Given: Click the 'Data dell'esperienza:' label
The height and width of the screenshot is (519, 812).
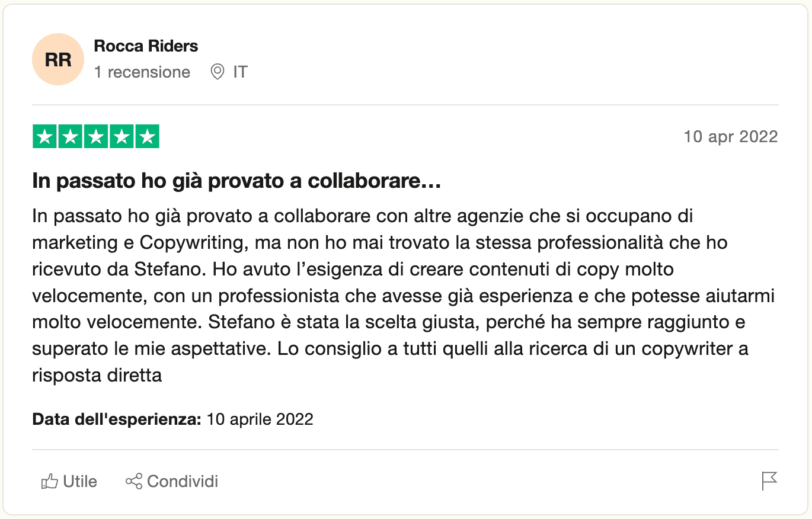Looking at the screenshot, I should pyautogui.click(x=117, y=419).
